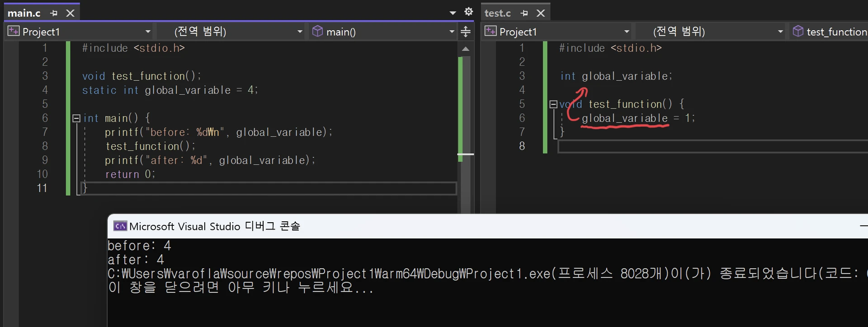Collapse the test_function code block
This screenshot has width=868, height=327.
click(553, 104)
